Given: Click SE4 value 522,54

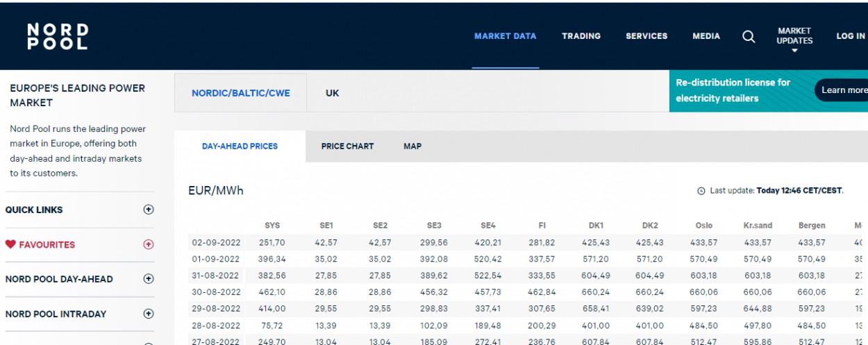Looking at the screenshot, I should point(488,276).
